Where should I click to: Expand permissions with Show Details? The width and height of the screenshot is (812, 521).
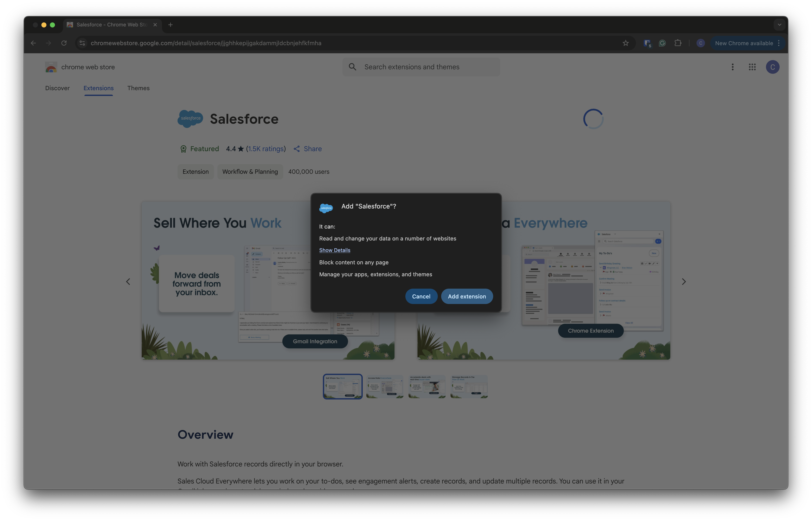334,250
